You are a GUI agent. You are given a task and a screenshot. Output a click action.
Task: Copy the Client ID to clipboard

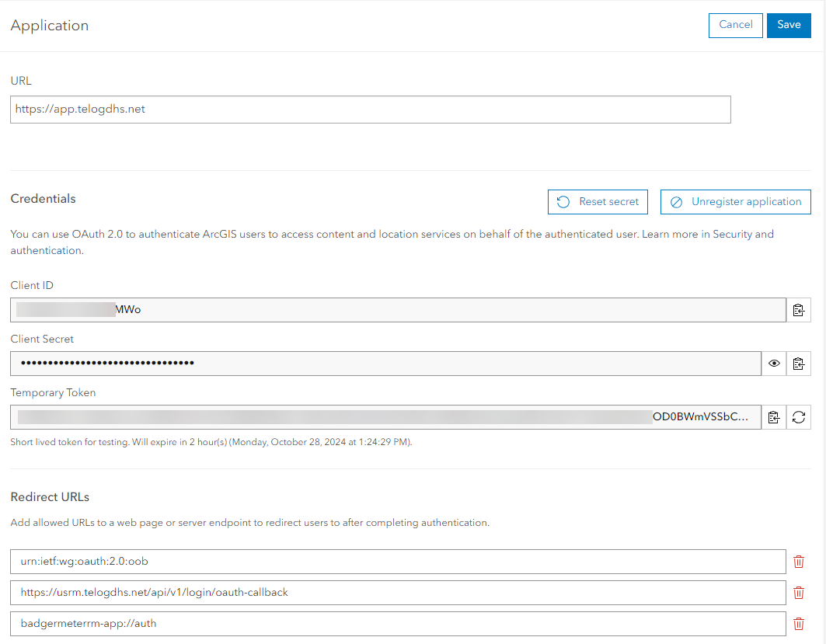pyautogui.click(x=798, y=310)
